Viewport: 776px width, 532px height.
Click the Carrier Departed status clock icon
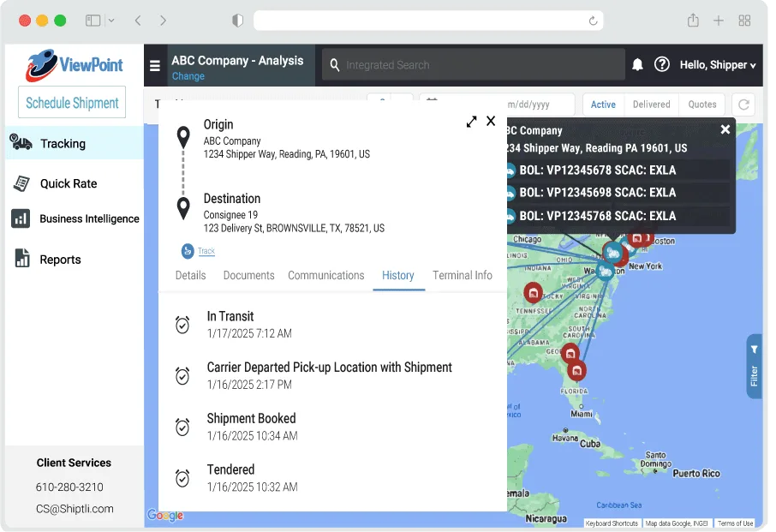click(182, 375)
